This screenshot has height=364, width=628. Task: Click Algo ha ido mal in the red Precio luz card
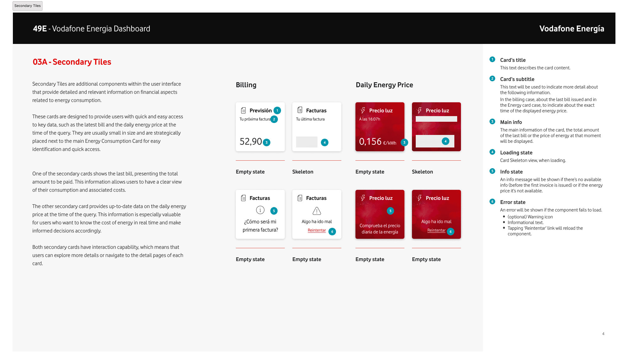pyautogui.click(x=436, y=222)
